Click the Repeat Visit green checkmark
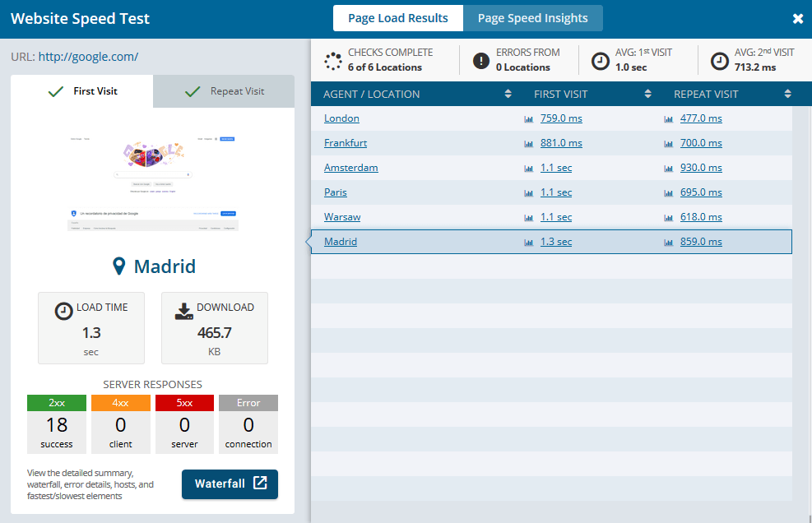The width and height of the screenshot is (812, 523). pyautogui.click(x=193, y=91)
